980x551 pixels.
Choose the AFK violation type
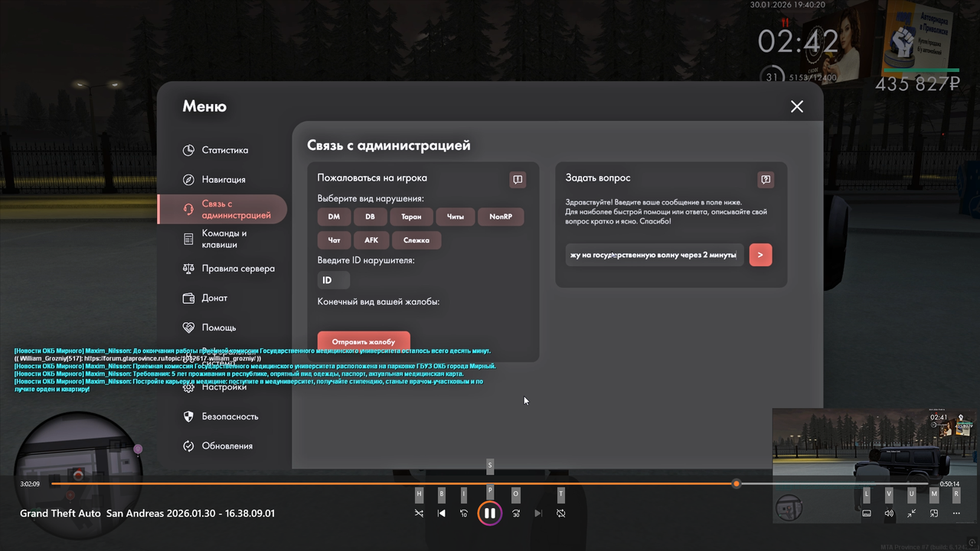(371, 240)
